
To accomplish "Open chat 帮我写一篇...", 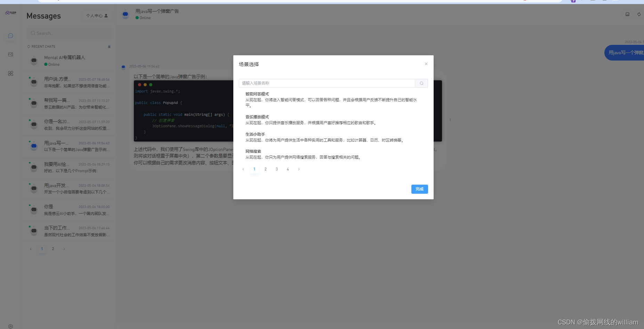I will (69, 103).
